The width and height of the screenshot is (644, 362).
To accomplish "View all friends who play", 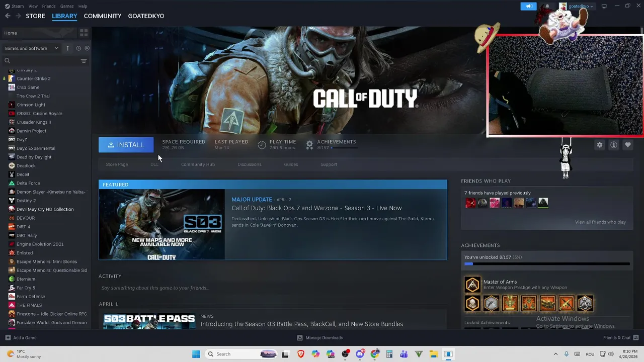I will [x=600, y=222].
